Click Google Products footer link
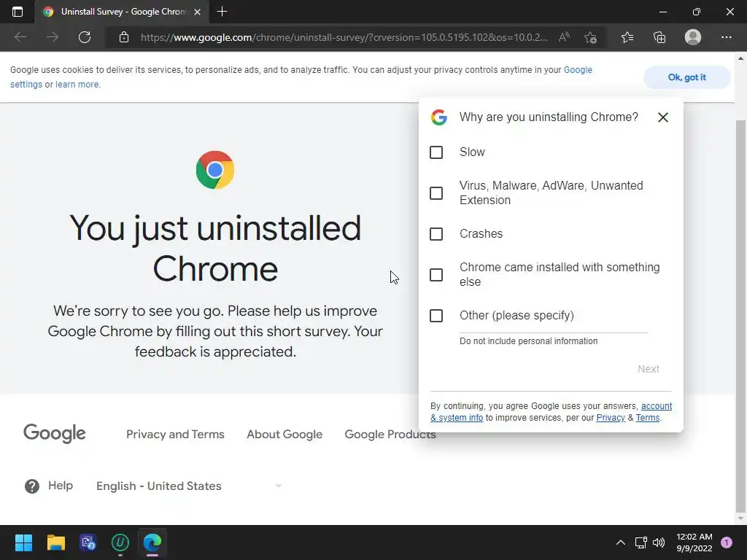Screen dimensions: 747x560 pos(390,435)
